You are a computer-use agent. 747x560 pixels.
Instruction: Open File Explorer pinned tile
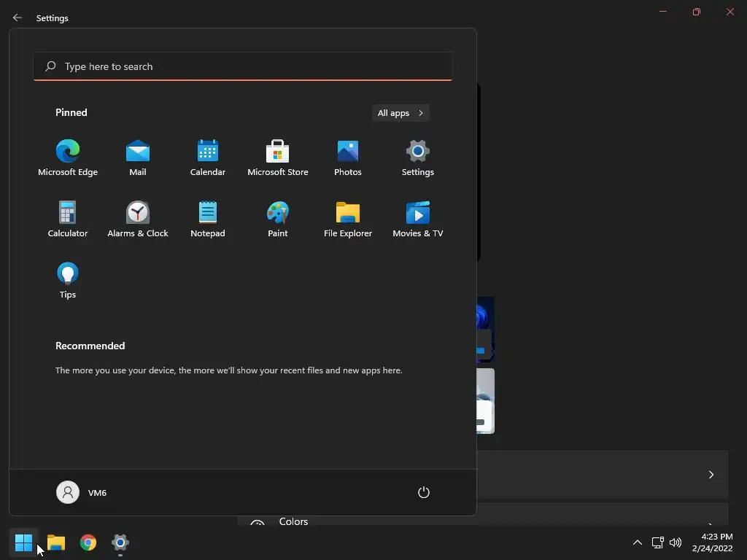[x=348, y=219]
